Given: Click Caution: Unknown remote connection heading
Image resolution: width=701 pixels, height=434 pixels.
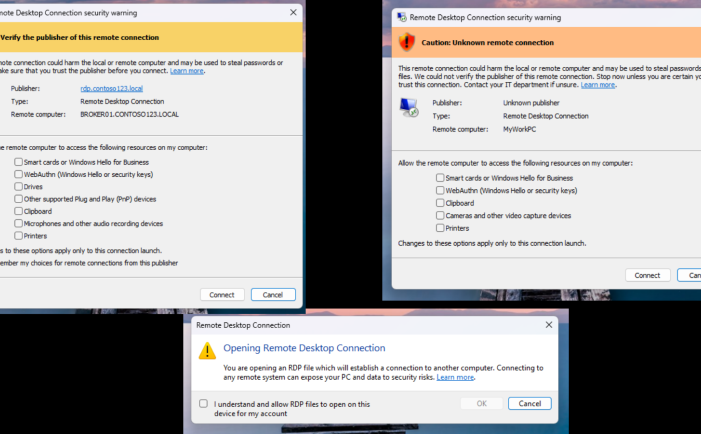Looking at the screenshot, I should 488,42.
